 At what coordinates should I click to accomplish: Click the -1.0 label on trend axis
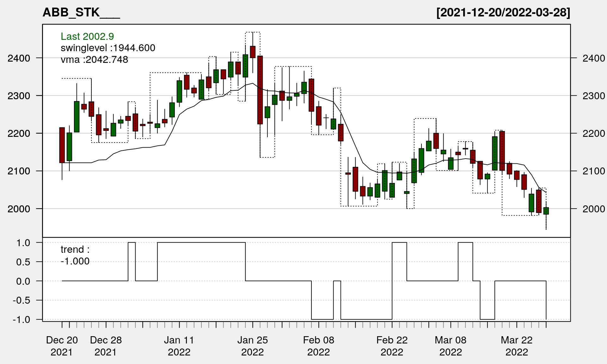(21, 319)
